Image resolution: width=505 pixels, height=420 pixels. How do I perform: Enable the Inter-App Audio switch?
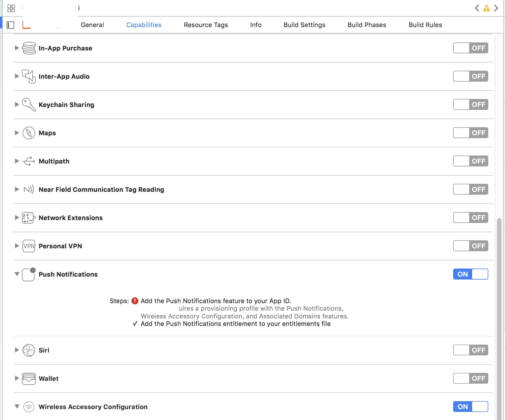[470, 76]
